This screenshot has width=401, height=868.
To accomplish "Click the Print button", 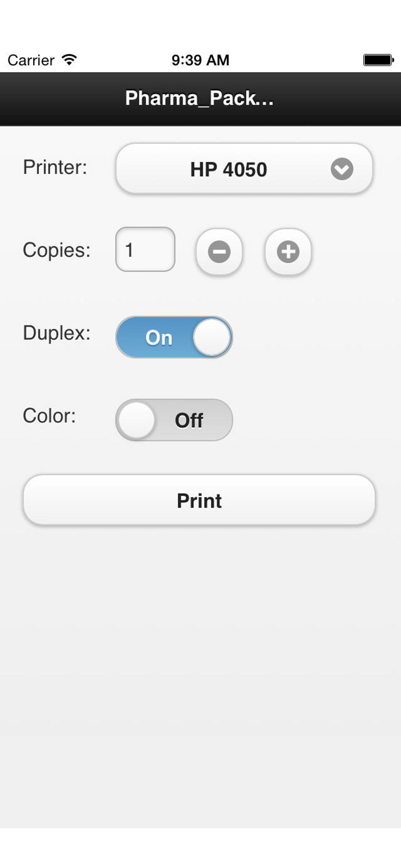I will [199, 500].
